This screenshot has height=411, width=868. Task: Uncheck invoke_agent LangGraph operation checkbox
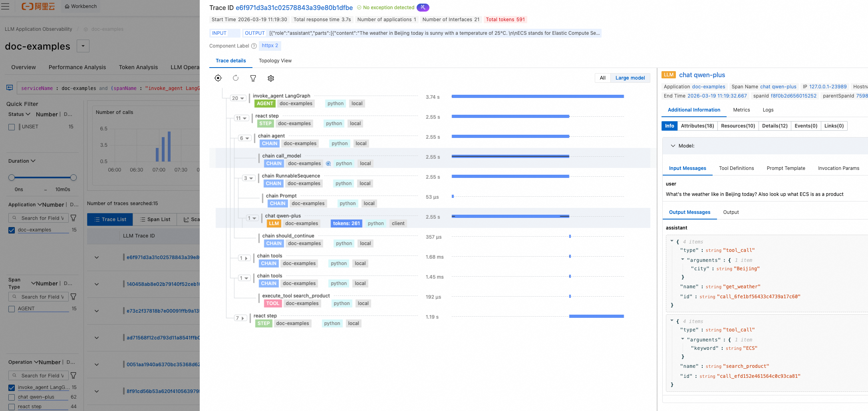click(x=12, y=387)
